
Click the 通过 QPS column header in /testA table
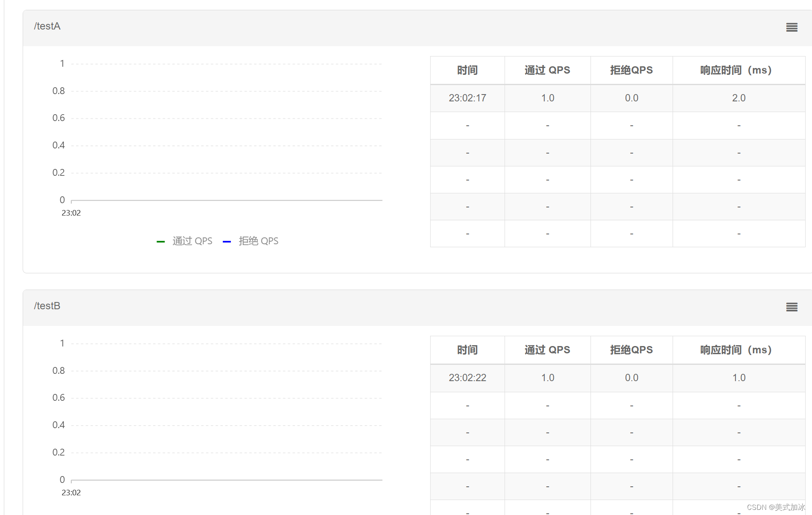[x=547, y=70]
